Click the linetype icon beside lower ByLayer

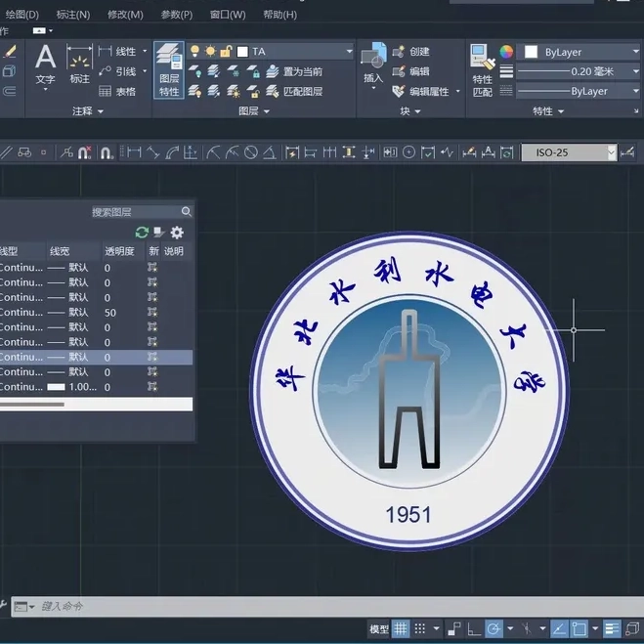click(506, 91)
